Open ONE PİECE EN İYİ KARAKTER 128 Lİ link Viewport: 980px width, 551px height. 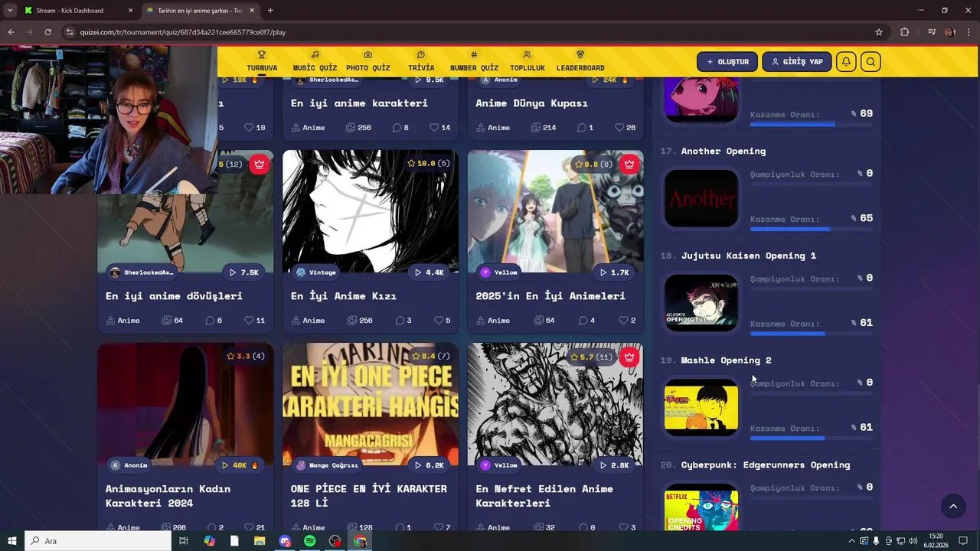pyautogui.click(x=369, y=495)
